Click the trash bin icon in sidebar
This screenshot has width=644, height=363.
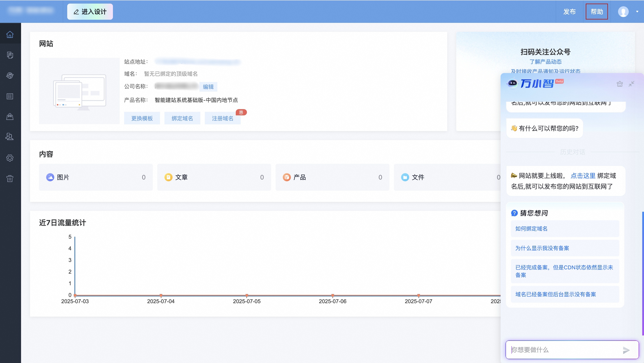coord(10,179)
